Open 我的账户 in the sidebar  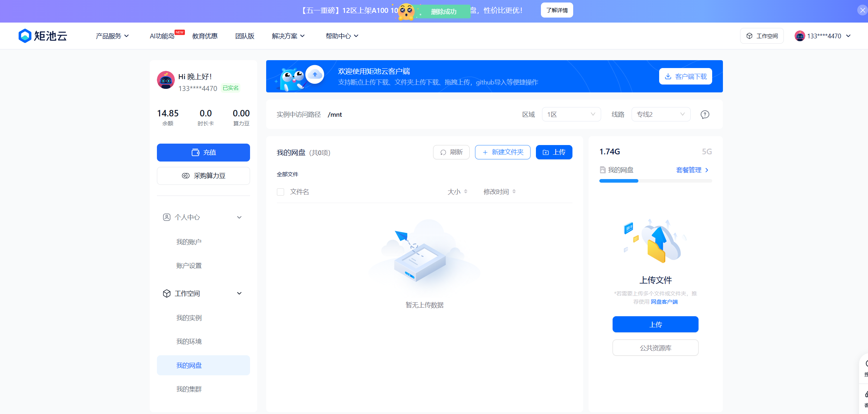pyautogui.click(x=189, y=242)
